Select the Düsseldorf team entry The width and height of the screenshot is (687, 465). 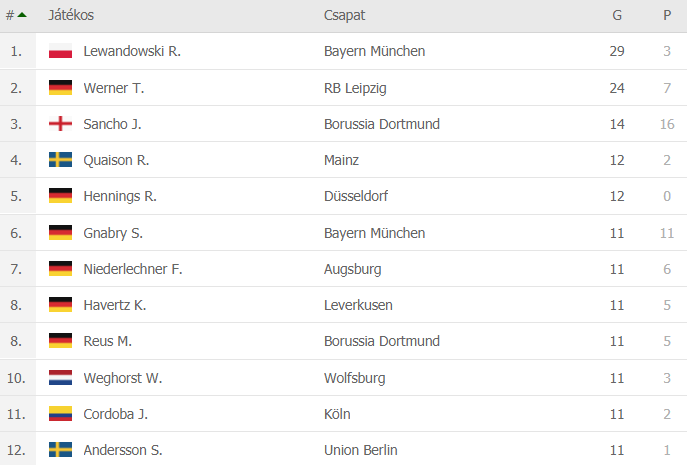coord(356,196)
